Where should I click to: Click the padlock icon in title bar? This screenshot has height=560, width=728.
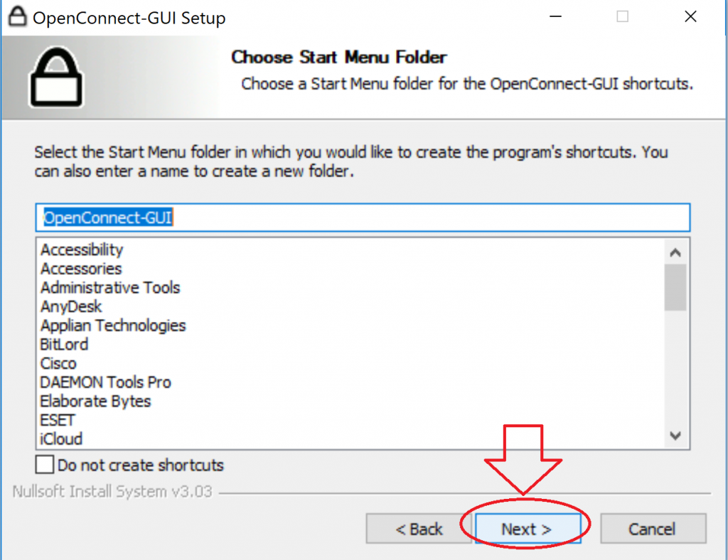pos(17,17)
